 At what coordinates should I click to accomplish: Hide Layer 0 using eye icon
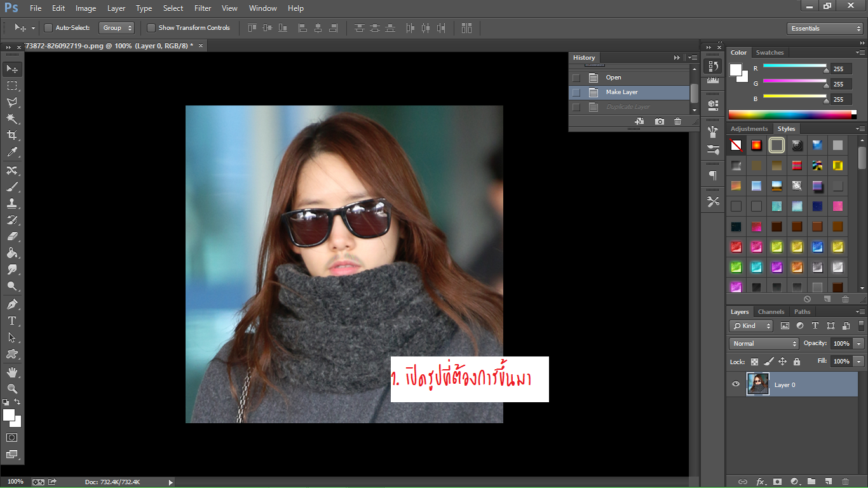pyautogui.click(x=736, y=384)
